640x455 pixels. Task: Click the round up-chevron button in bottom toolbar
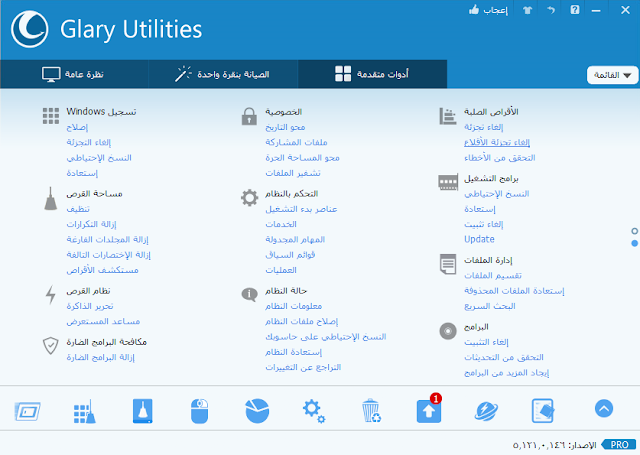[x=604, y=408]
